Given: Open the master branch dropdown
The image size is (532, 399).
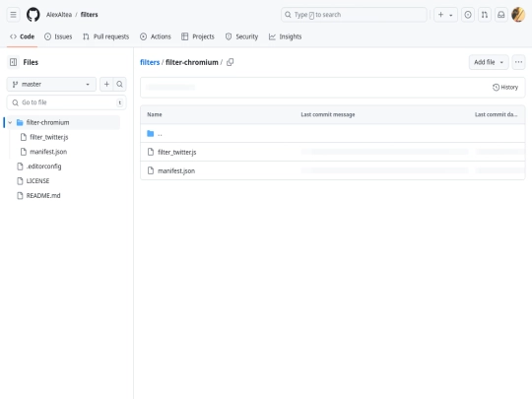Looking at the screenshot, I should 51,84.
